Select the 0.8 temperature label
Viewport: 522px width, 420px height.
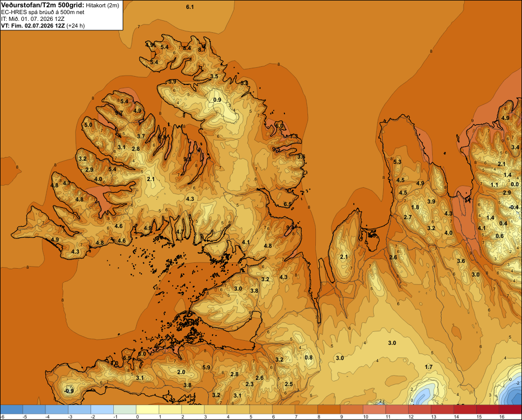309,357
